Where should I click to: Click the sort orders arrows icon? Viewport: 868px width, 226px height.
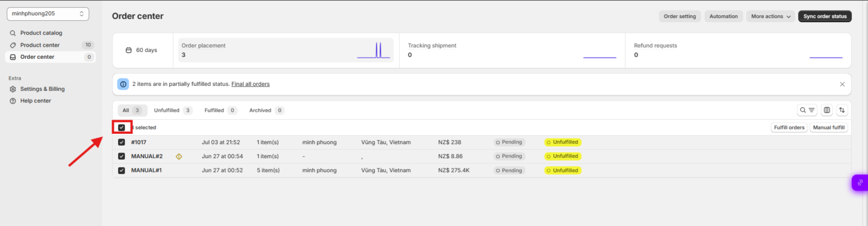(842, 110)
